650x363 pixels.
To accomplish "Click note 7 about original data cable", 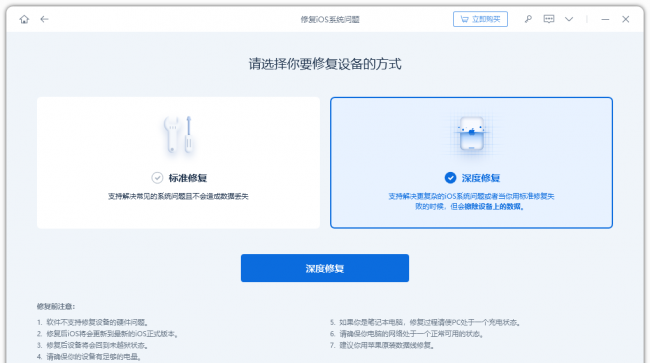I will [382, 345].
